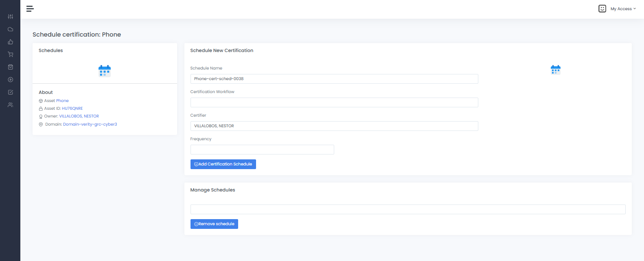Screen dimensions: 644x261
Task: Click calendar icon in Schedules panel
Action: click(x=105, y=71)
